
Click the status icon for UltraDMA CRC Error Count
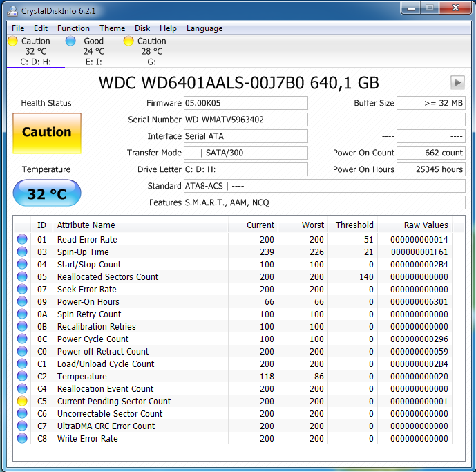(x=22, y=426)
